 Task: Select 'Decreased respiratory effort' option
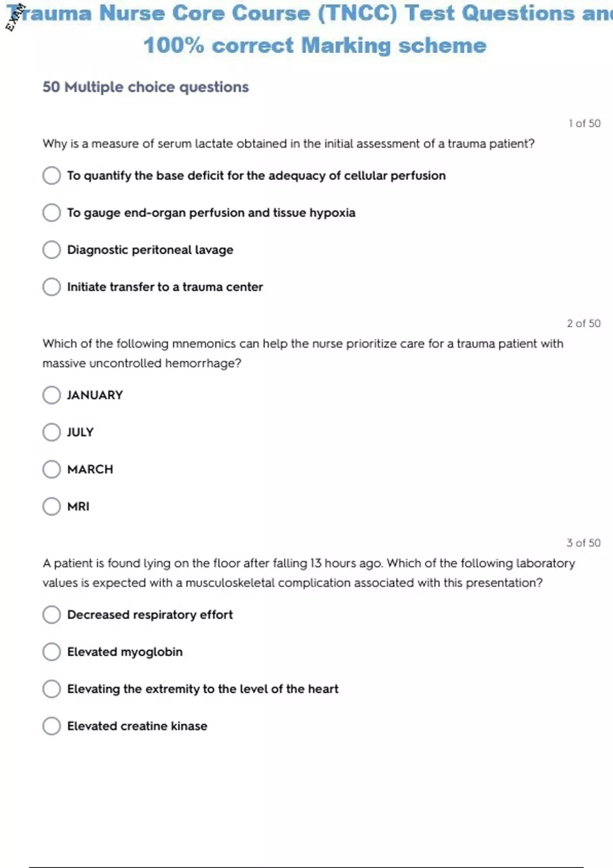52,615
